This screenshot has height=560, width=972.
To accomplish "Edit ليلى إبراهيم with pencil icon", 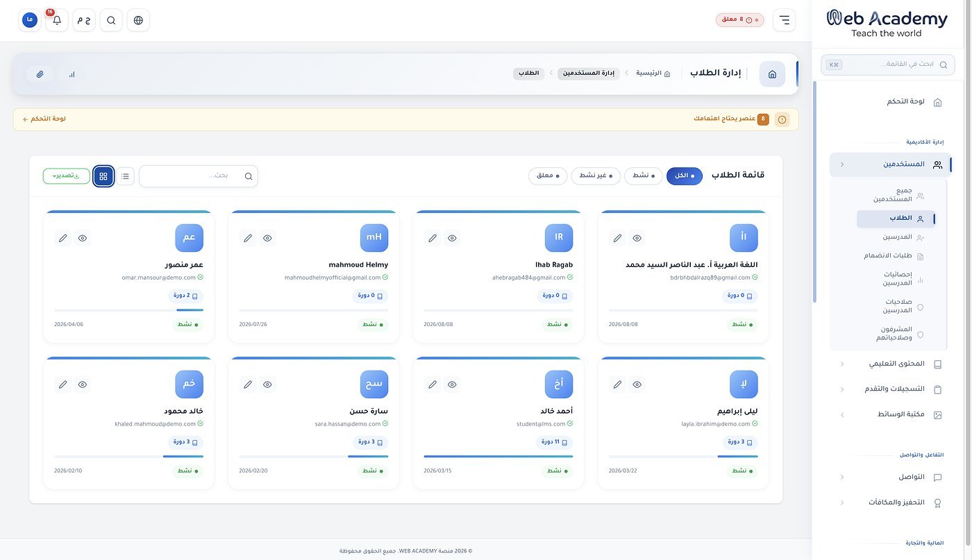I will (x=617, y=384).
